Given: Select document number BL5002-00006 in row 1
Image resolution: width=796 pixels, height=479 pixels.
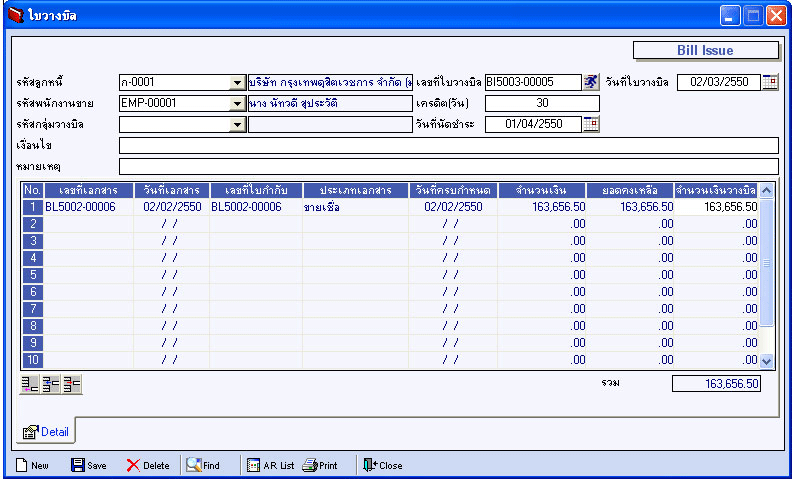Looking at the screenshot, I should pyautogui.click(x=89, y=207).
